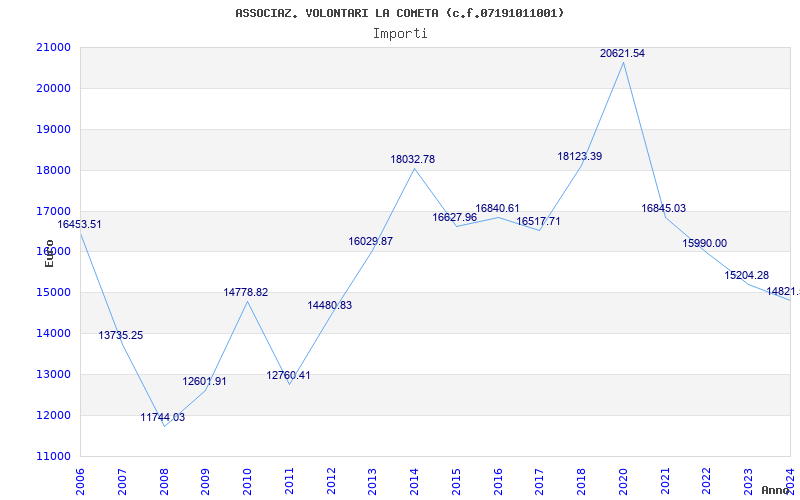The height and width of the screenshot is (500, 800).
Task: Click the x-axis year 2018
Action: (x=582, y=481)
